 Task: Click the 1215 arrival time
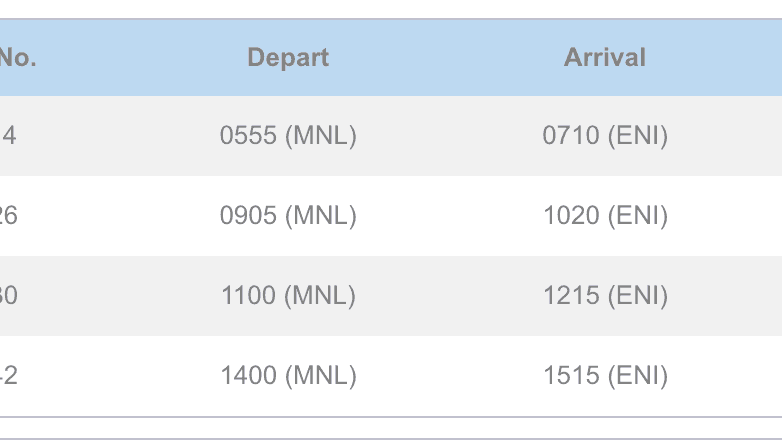click(x=571, y=296)
